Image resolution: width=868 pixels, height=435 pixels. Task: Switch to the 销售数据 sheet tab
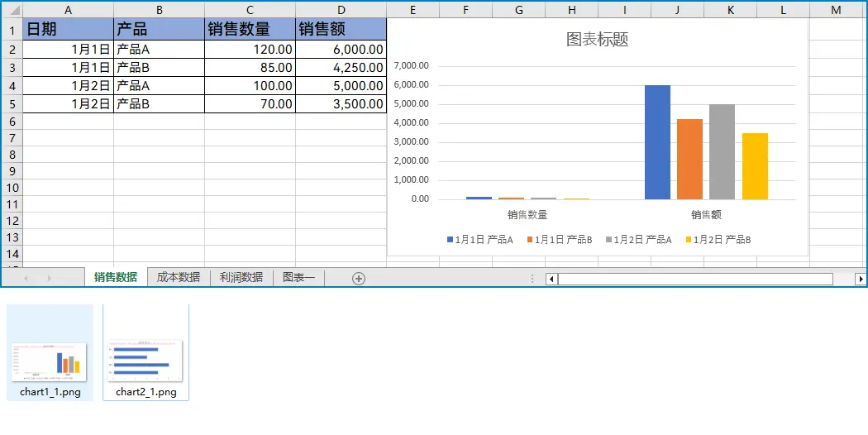(116, 277)
